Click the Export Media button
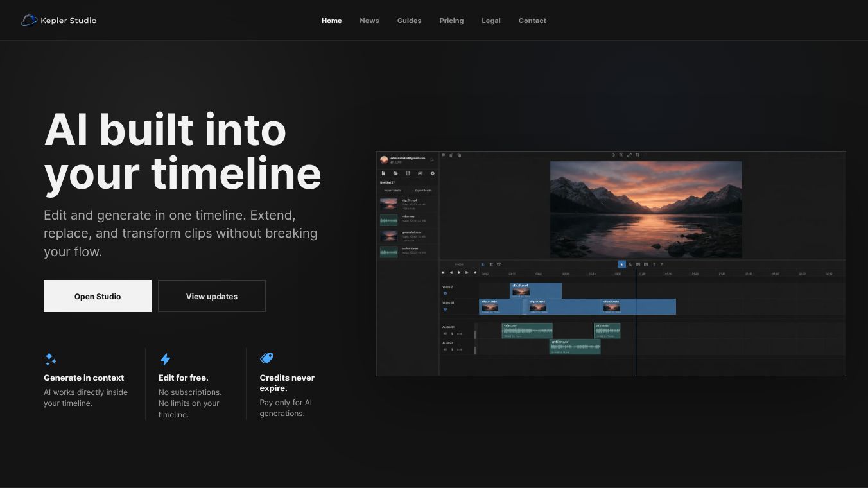The height and width of the screenshot is (488, 868). (x=423, y=191)
